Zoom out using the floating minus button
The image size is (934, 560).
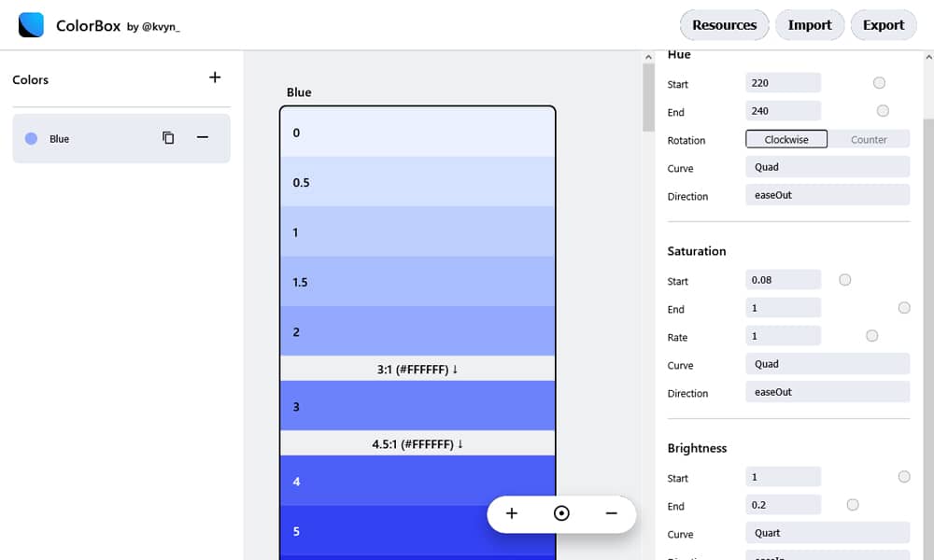(x=611, y=513)
